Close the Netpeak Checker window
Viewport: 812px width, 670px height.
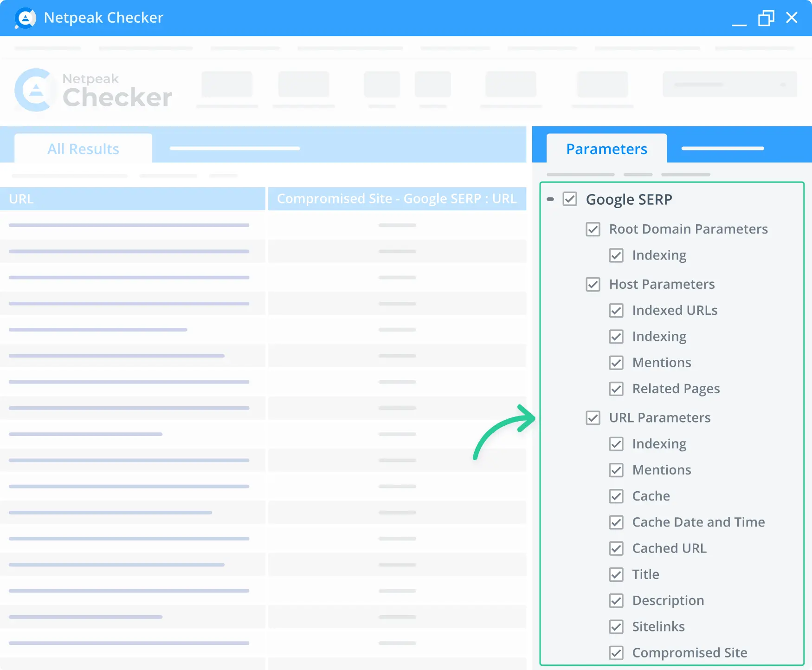click(792, 18)
